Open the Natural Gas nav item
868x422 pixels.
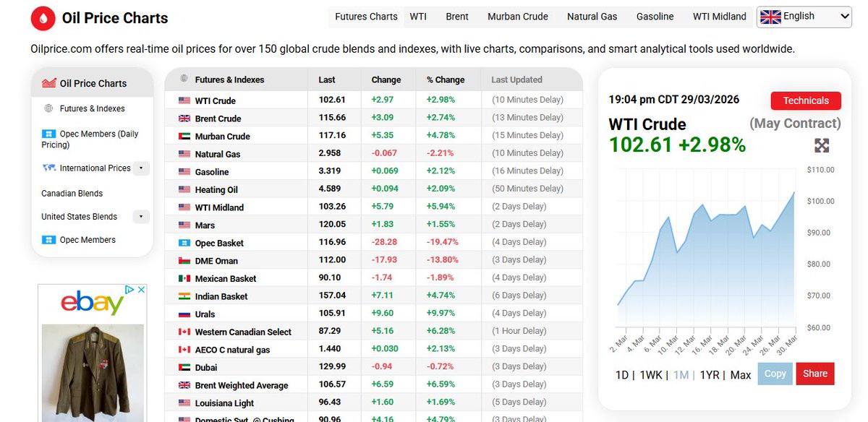tap(592, 17)
